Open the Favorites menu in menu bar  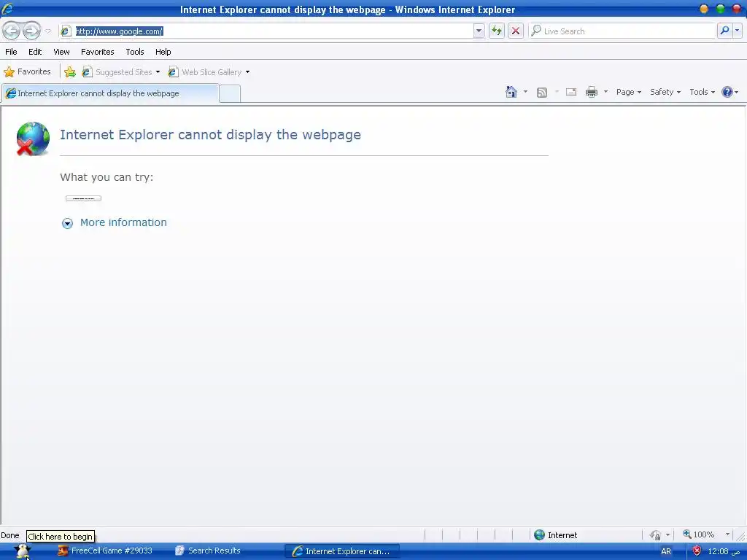pos(97,52)
